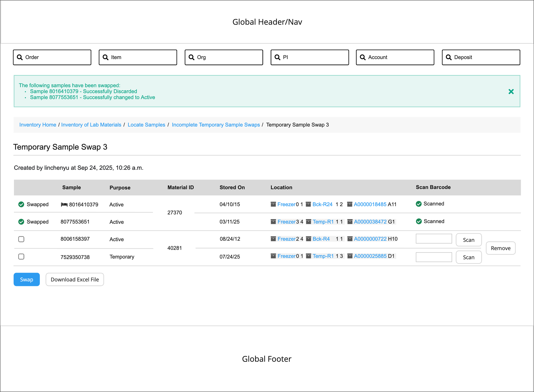Click the Account search field
The height and width of the screenshot is (392, 534).
pyautogui.click(x=395, y=57)
